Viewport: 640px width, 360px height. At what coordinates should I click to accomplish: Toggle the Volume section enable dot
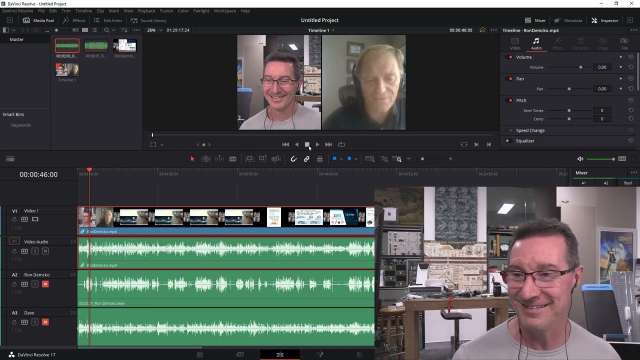(510, 57)
